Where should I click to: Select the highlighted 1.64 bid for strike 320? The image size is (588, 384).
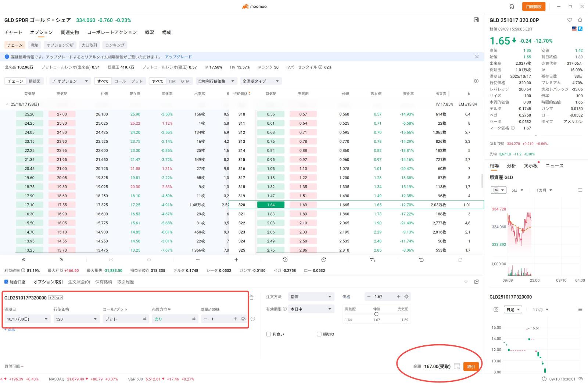point(271,205)
